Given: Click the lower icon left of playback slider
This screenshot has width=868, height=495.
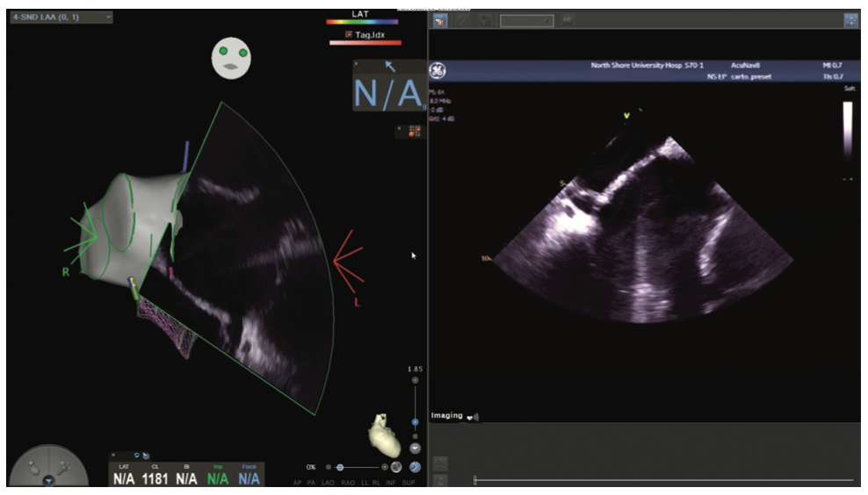Looking at the screenshot, I should tap(440, 481).
